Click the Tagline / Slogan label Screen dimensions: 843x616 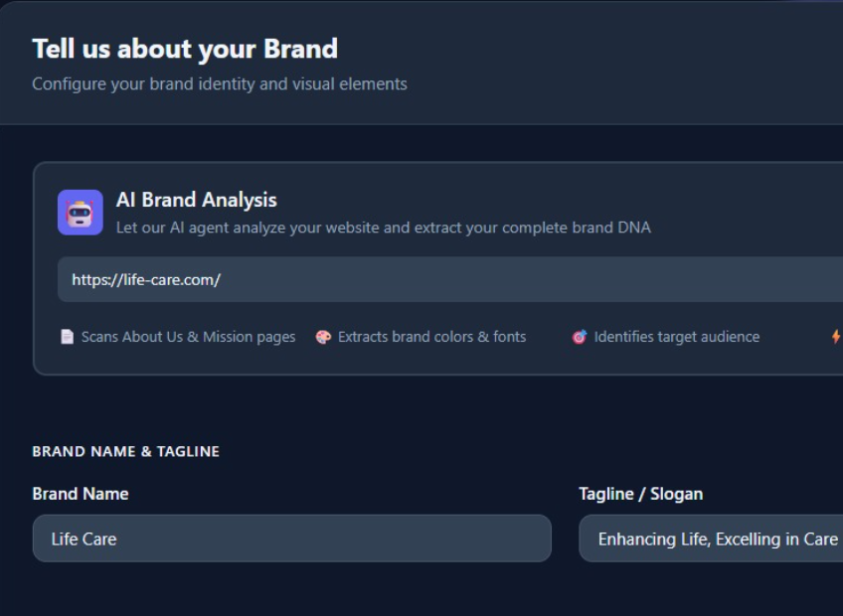pyautogui.click(x=640, y=494)
